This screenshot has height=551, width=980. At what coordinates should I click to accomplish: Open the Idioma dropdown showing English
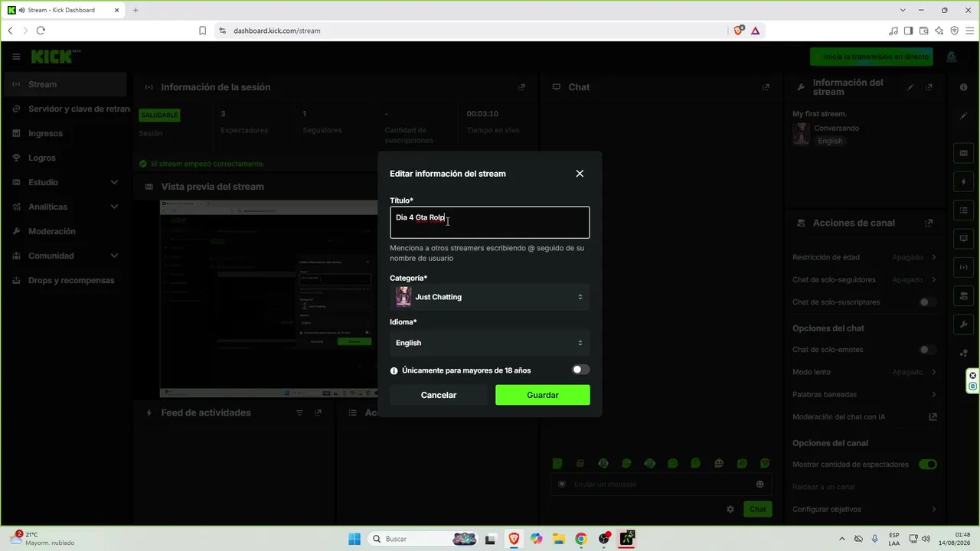pos(489,343)
